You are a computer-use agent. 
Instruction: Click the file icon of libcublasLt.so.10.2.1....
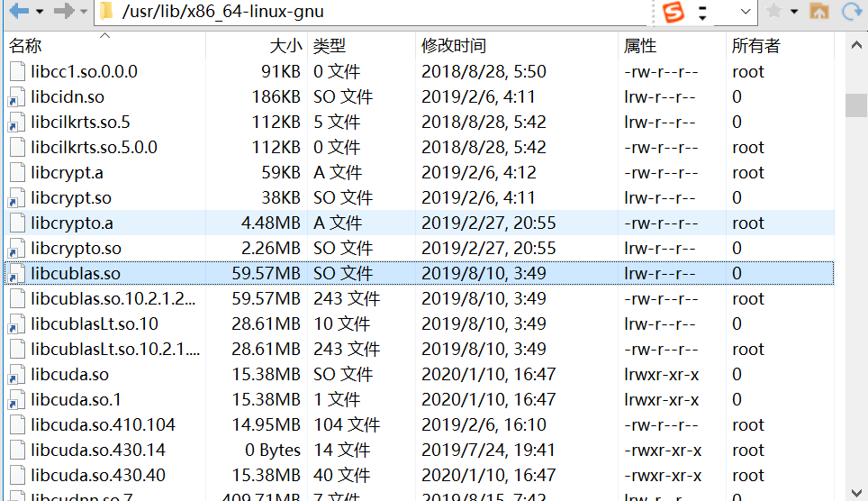point(17,349)
